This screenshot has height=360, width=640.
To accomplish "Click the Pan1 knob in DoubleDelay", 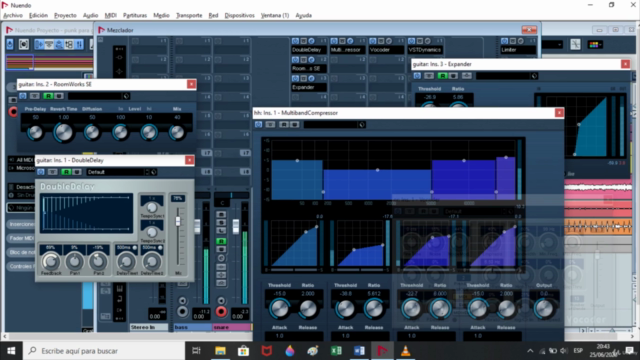I will (x=74, y=262).
